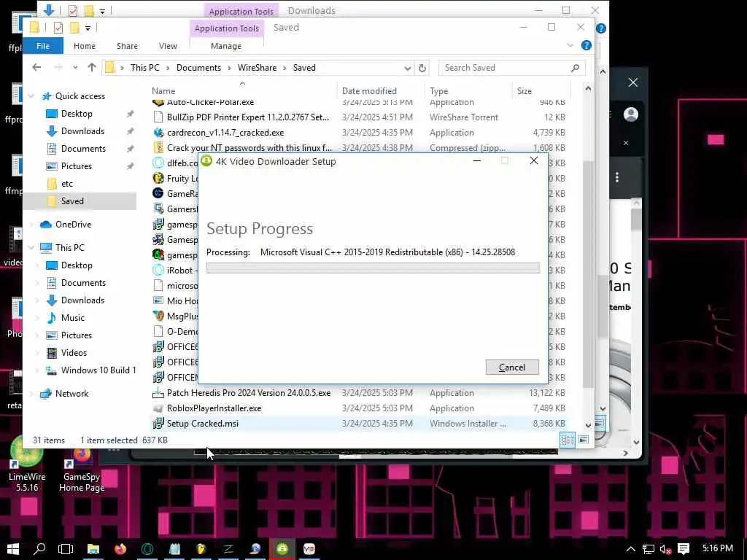Open the Share ribbon tab
The width and height of the screenshot is (747, 560).
(127, 46)
